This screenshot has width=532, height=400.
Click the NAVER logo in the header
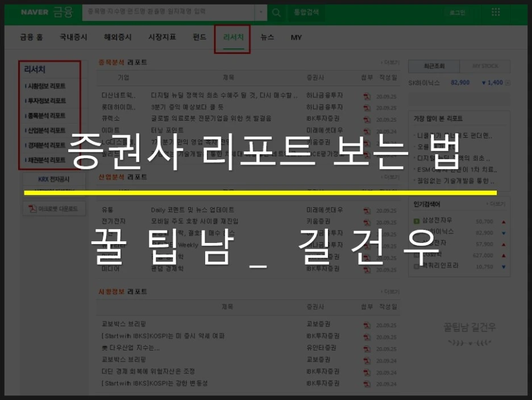point(35,13)
